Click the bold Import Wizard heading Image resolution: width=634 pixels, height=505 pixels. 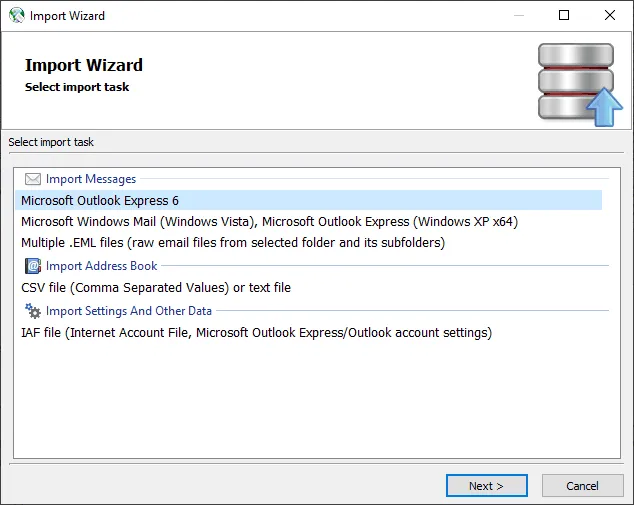[x=84, y=65]
